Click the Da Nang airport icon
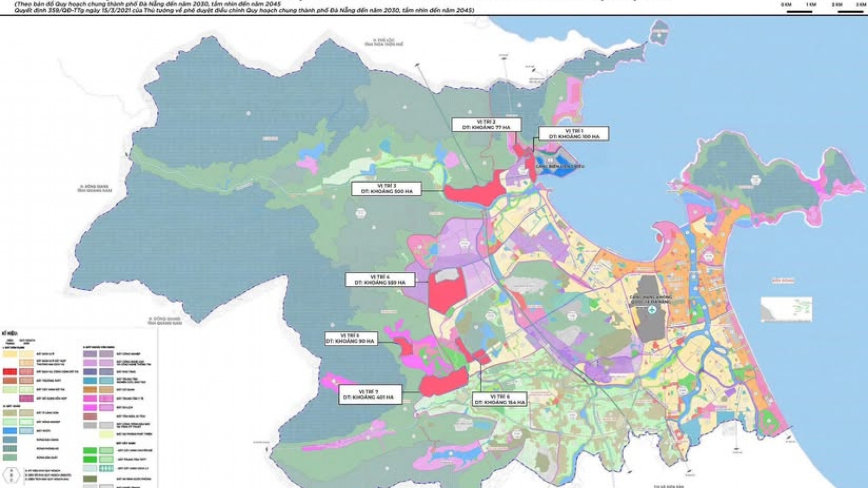 tap(653, 310)
